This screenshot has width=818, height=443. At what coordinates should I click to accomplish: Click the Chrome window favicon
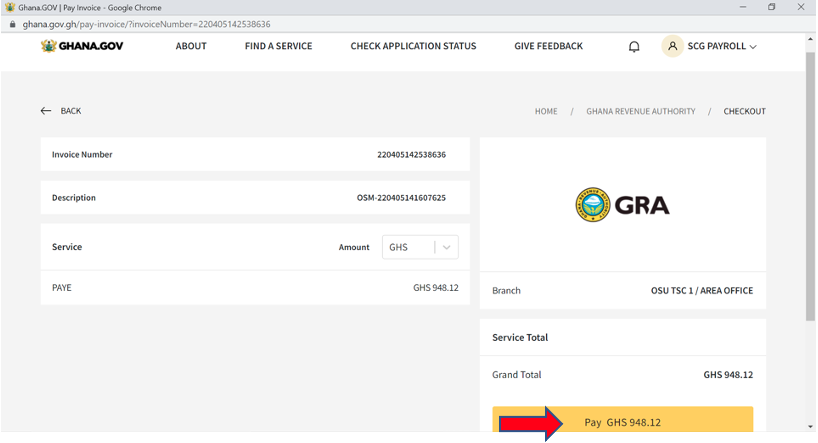tap(10, 7)
